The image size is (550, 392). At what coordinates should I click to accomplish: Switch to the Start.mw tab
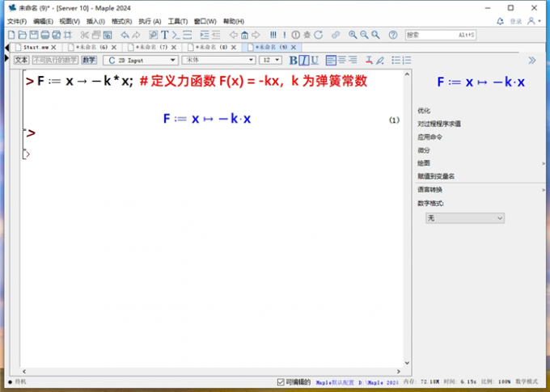click(36, 47)
